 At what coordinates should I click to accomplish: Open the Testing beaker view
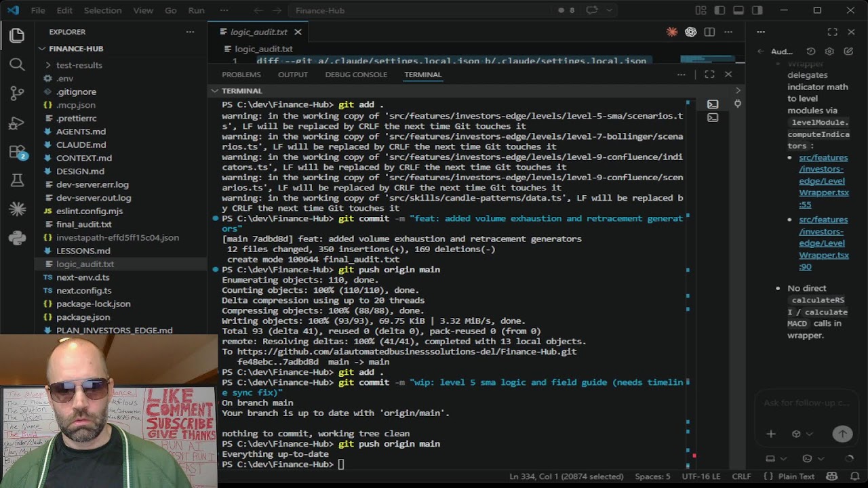pyautogui.click(x=17, y=180)
